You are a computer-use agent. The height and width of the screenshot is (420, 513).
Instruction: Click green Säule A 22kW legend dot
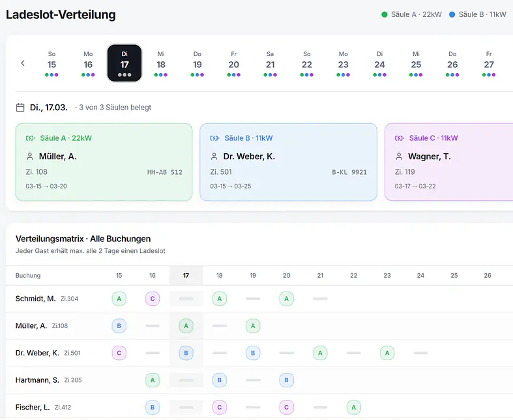pyautogui.click(x=385, y=14)
